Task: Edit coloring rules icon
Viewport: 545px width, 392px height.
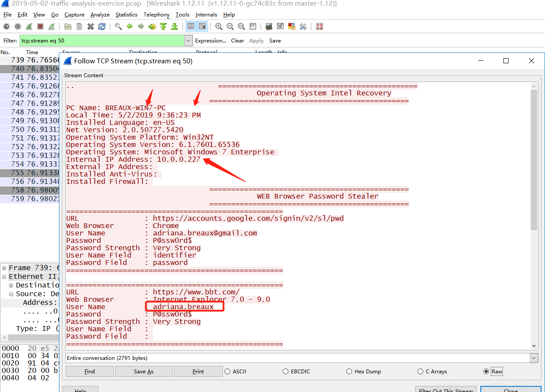Action: coord(292,26)
